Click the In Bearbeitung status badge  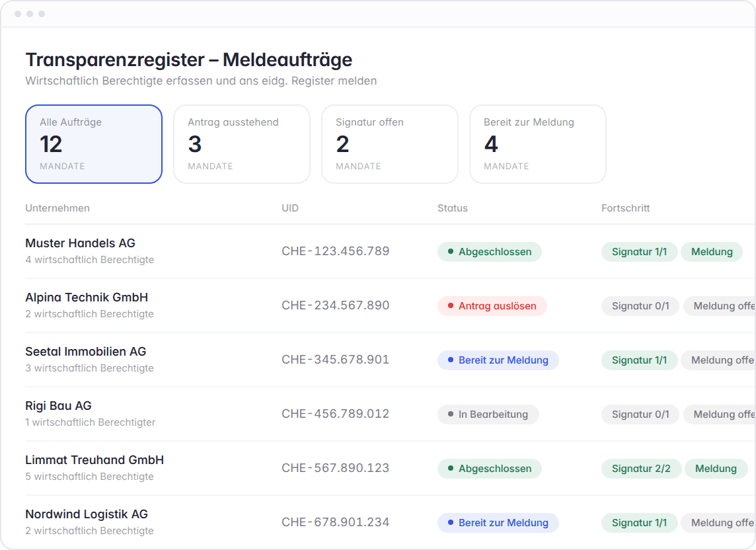[488, 414]
